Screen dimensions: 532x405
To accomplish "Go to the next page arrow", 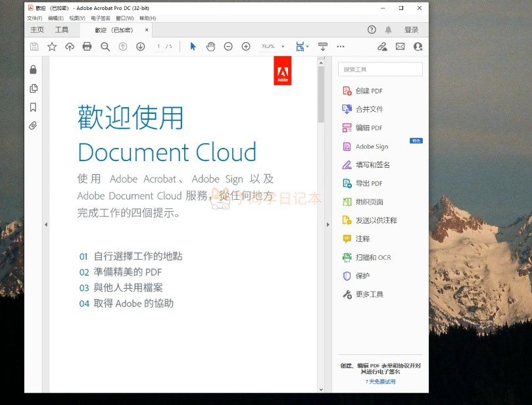I will tap(140, 47).
